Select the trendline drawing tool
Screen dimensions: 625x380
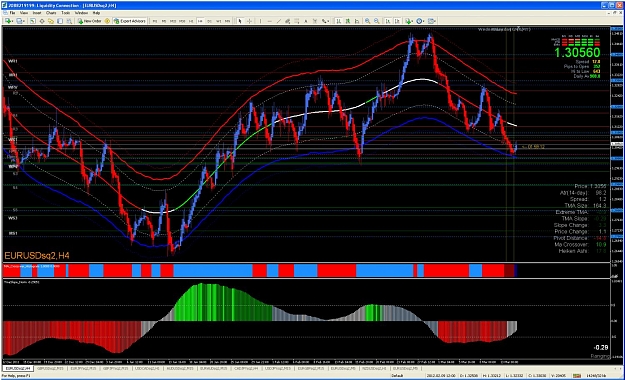pos(279,21)
